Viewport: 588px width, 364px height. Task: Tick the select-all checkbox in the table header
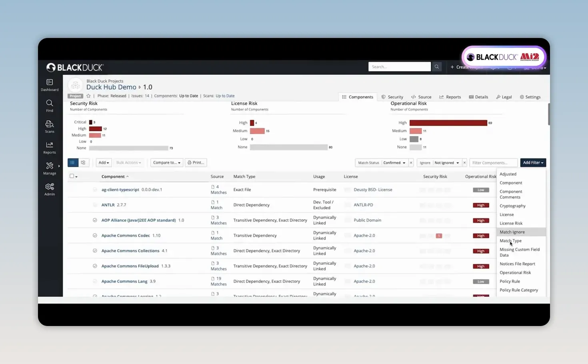(72, 176)
